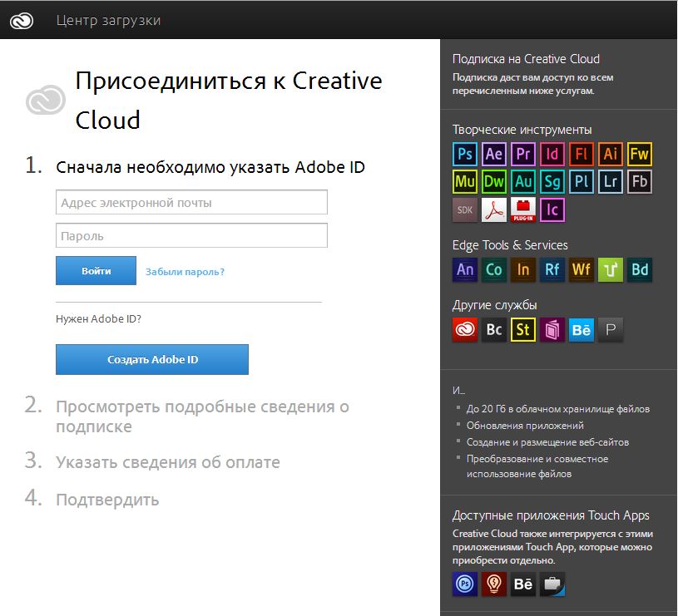Click the Подписка на Creative Cloud heading
This screenshot has height=616, width=678.
[526, 59]
